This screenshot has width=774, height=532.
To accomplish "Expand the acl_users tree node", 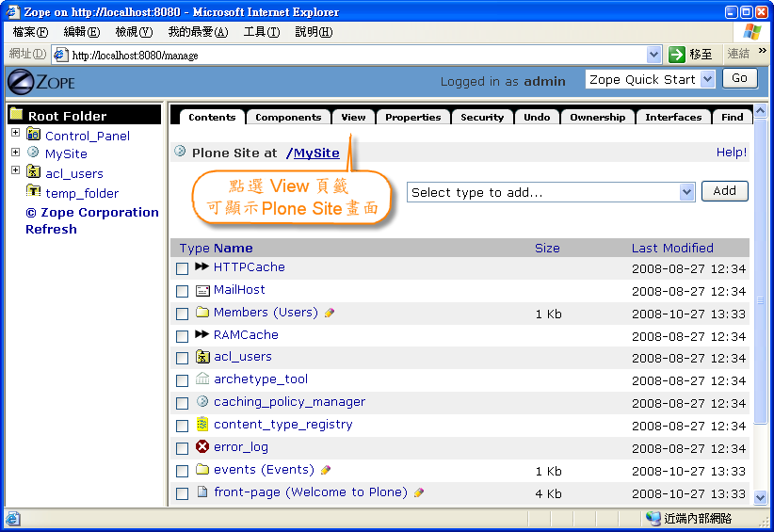I will point(15,170).
